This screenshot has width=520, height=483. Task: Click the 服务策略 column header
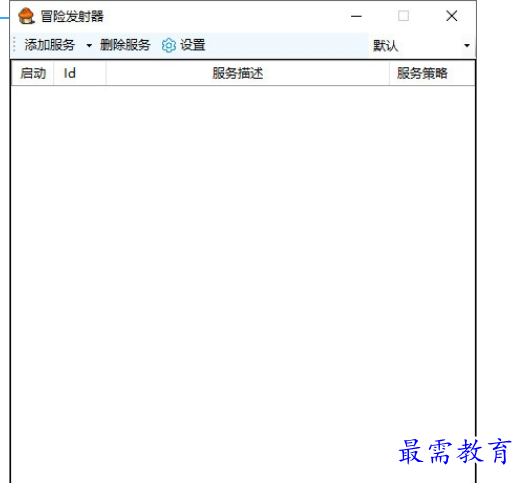click(x=432, y=73)
